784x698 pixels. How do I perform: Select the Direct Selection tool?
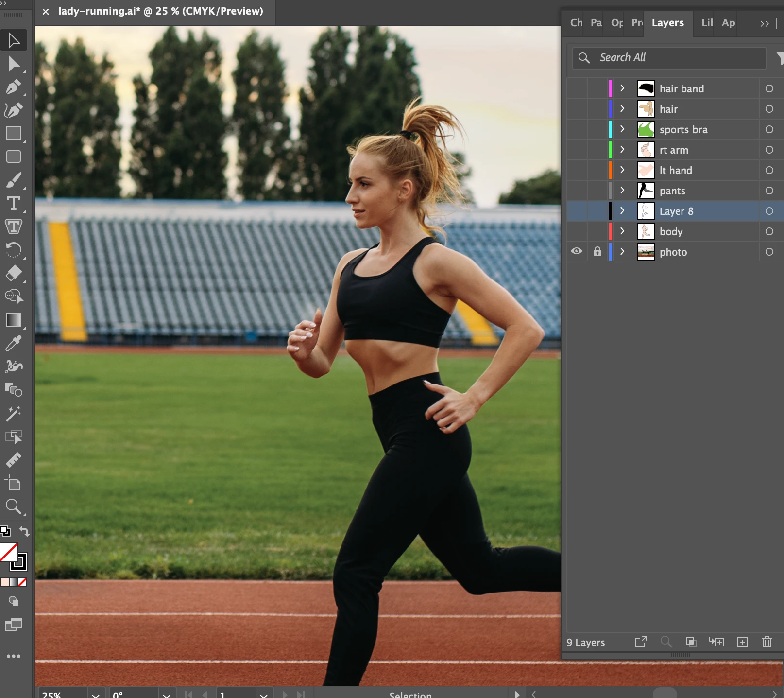point(14,64)
